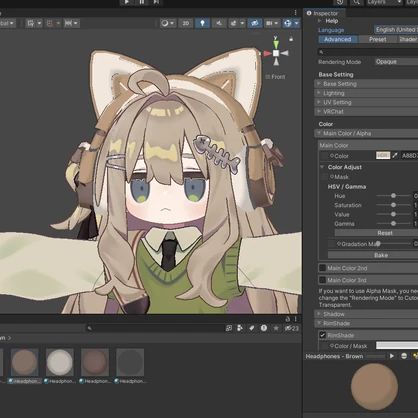This screenshot has height=418, width=418.
Task: Search by type icon in Project panel
Action: [239, 328]
